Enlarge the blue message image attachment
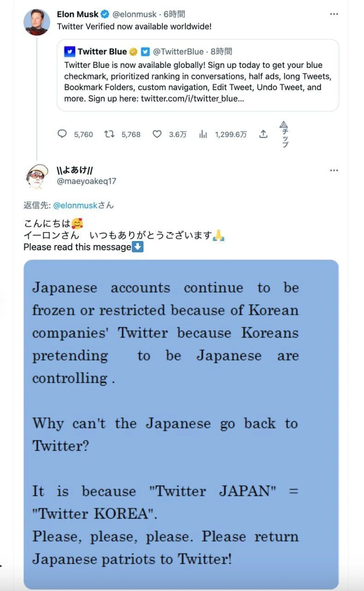The image size is (364, 591). pos(181,424)
